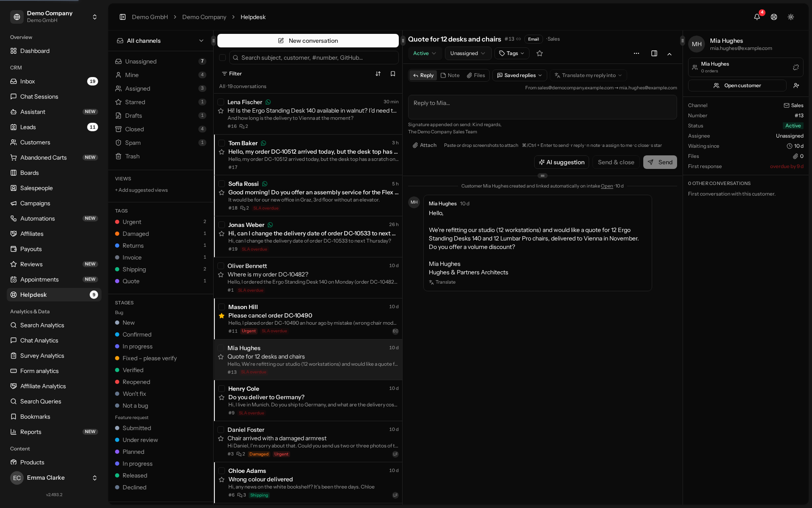Image resolution: width=812 pixels, height=508 pixels.
Task: Star the current conversation in header
Action: click(540, 53)
